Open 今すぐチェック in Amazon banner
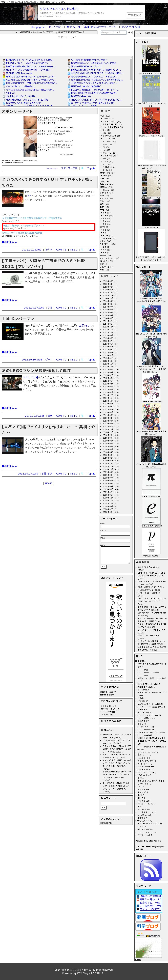This screenshot has height=980, width=168. click(x=116, y=676)
